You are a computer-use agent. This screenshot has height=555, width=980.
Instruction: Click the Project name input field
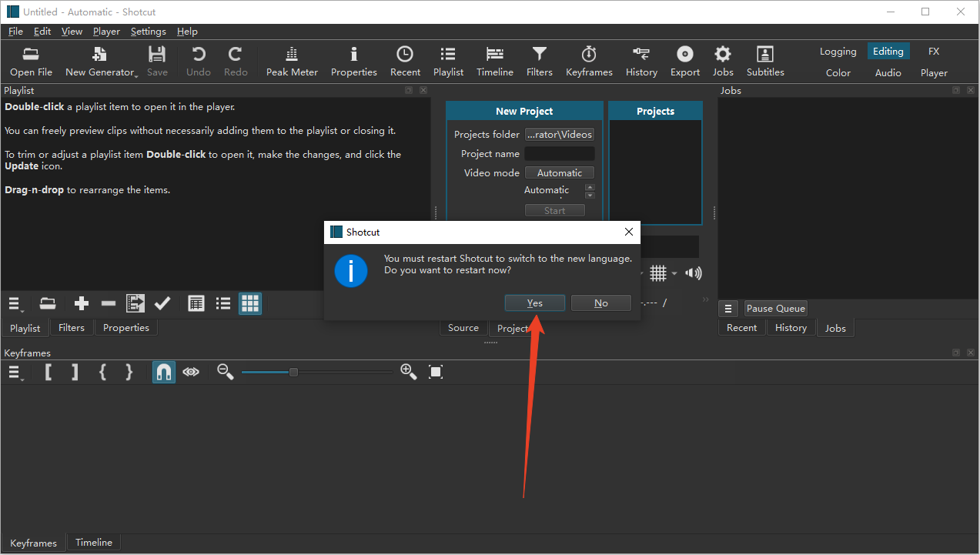560,154
